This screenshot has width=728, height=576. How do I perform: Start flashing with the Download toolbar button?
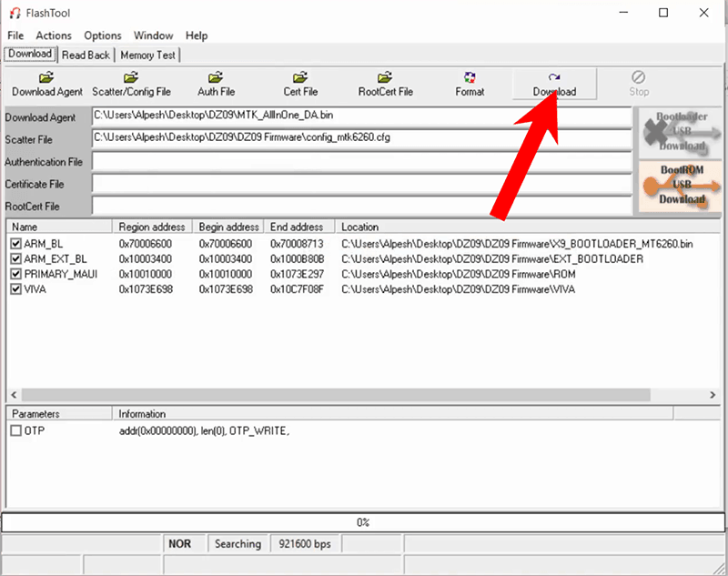tap(554, 84)
